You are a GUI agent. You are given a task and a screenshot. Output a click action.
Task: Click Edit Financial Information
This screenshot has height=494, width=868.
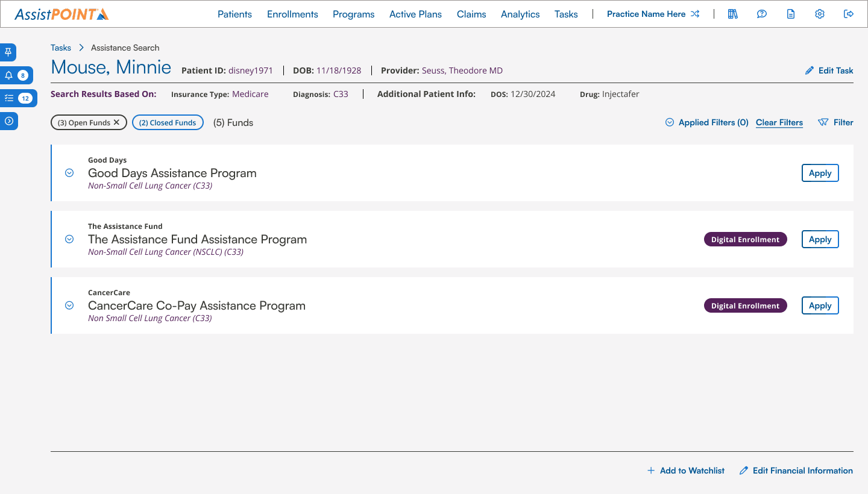pos(803,471)
